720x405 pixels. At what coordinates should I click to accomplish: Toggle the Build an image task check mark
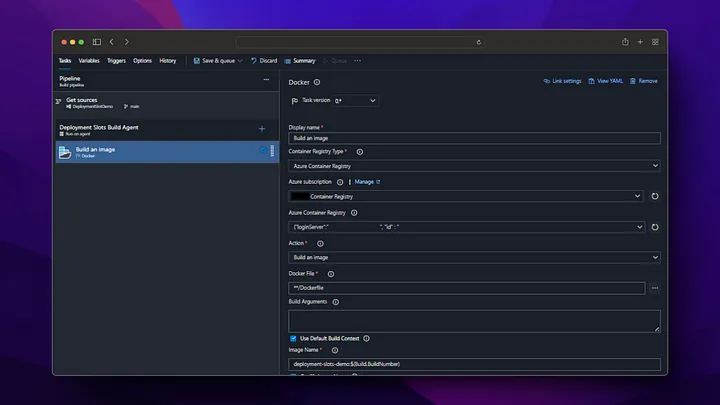tap(263, 150)
